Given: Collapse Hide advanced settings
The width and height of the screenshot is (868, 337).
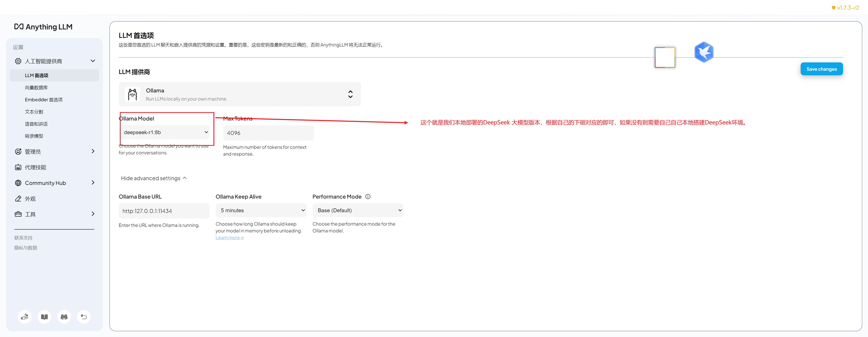Looking at the screenshot, I should point(154,178).
